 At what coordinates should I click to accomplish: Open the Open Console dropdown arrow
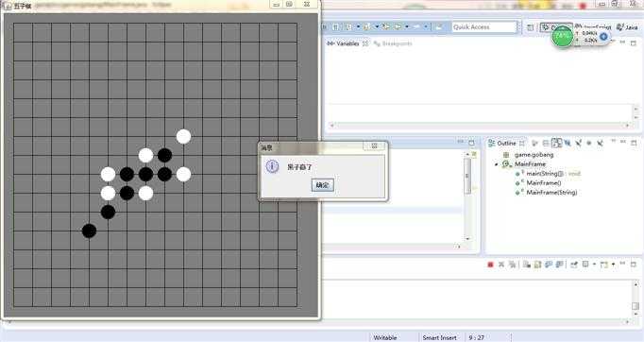(x=613, y=265)
